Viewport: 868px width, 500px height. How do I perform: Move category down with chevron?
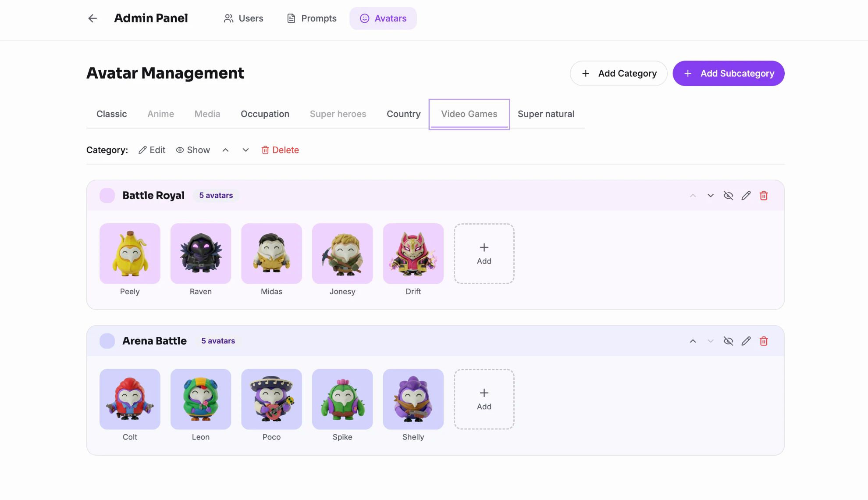pos(245,150)
